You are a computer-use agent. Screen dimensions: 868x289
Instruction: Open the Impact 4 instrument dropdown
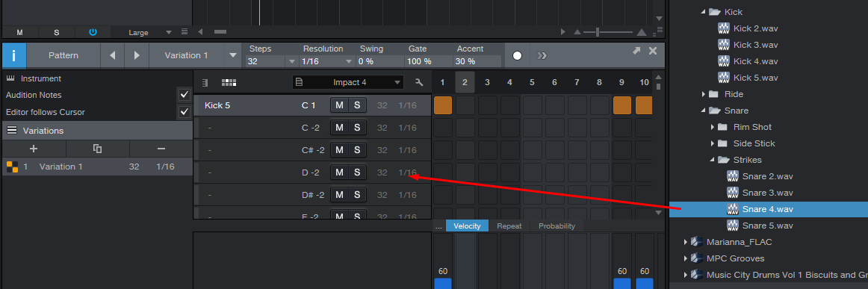(x=348, y=82)
